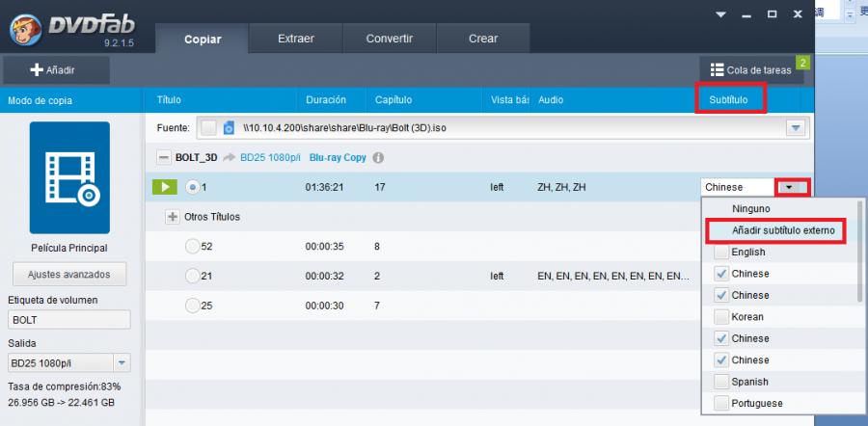
Task: Expand the Fuente source path dropdown
Action: pos(796,127)
